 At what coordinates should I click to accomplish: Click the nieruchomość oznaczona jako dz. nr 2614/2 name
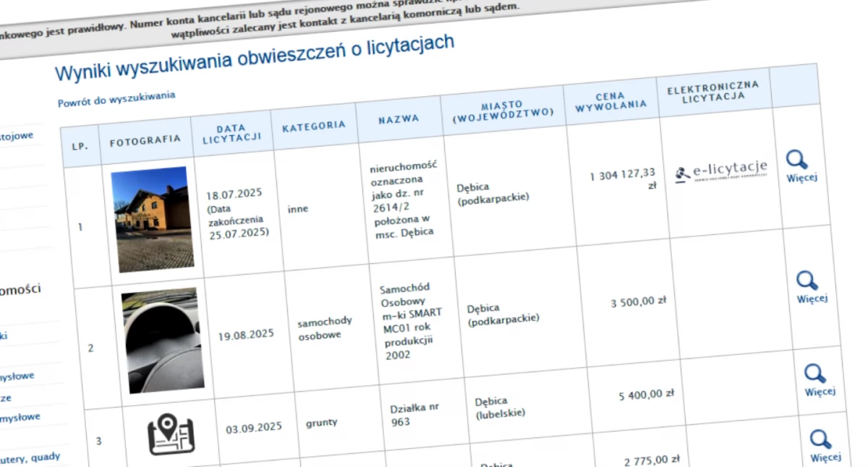click(x=402, y=199)
